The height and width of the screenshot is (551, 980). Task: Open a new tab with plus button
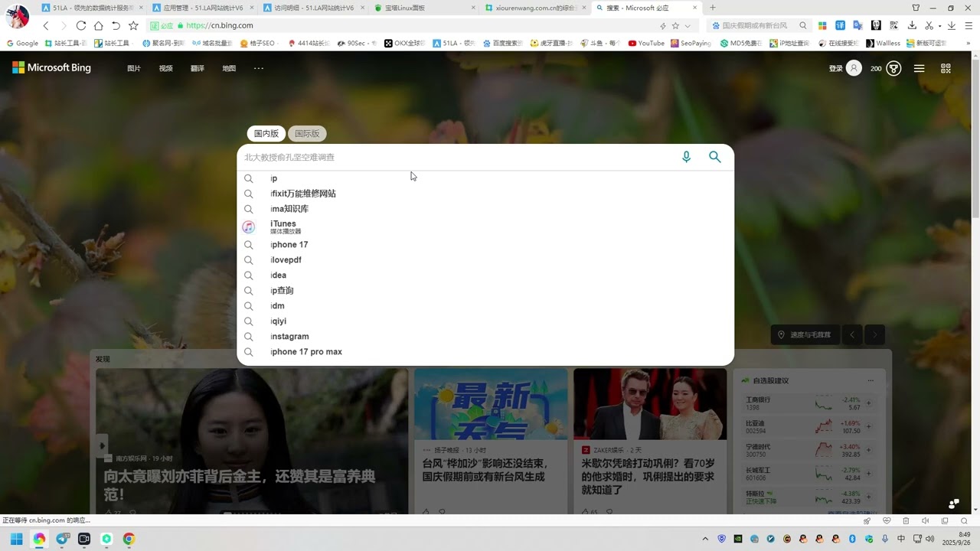coord(713,8)
